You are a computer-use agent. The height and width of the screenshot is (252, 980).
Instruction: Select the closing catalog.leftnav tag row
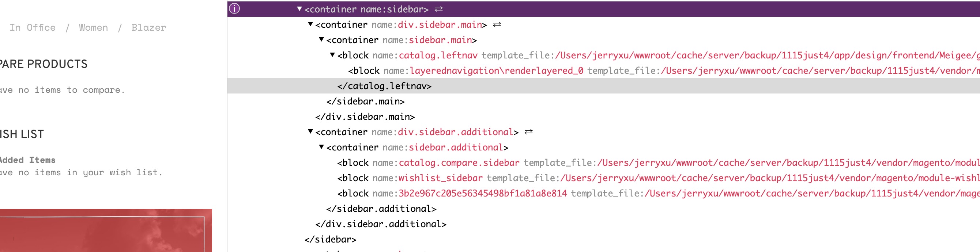(603, 86)
